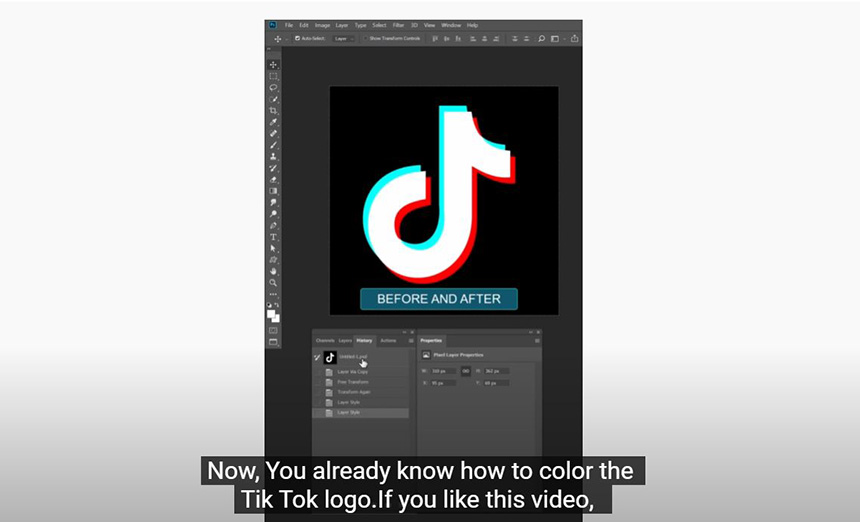
Task: Select the Free Transform history state
Action: pos(361,382)
